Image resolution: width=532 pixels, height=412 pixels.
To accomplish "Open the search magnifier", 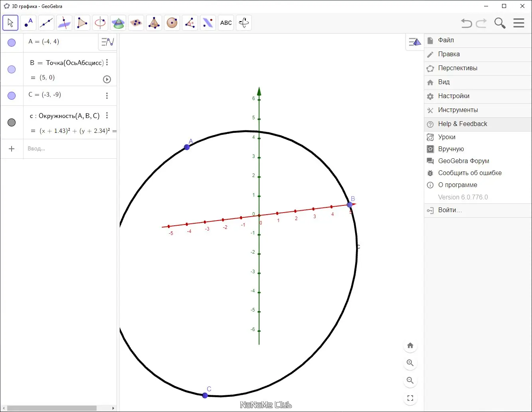I will coord(500,23).
